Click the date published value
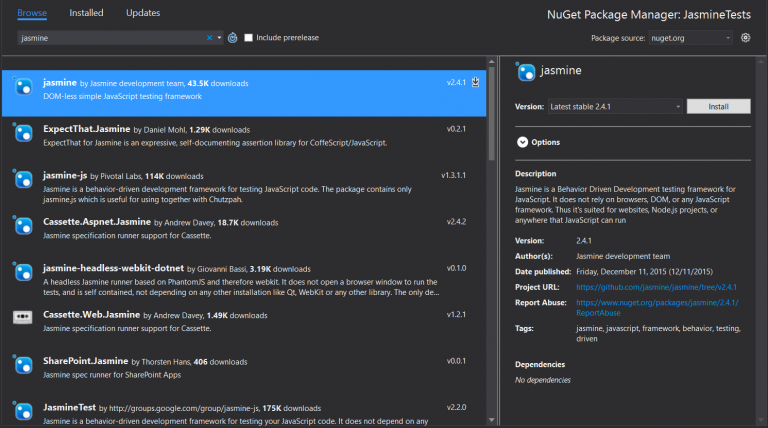 644,272
